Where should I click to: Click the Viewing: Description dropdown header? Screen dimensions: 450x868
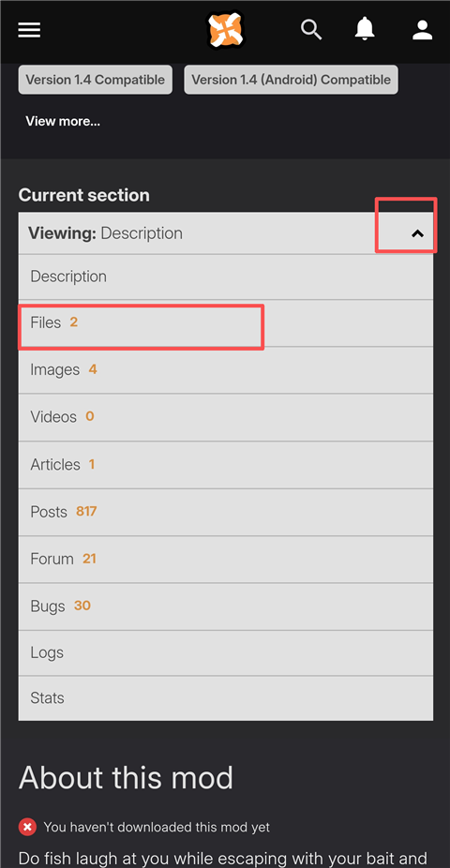click(x=226, y=233)
